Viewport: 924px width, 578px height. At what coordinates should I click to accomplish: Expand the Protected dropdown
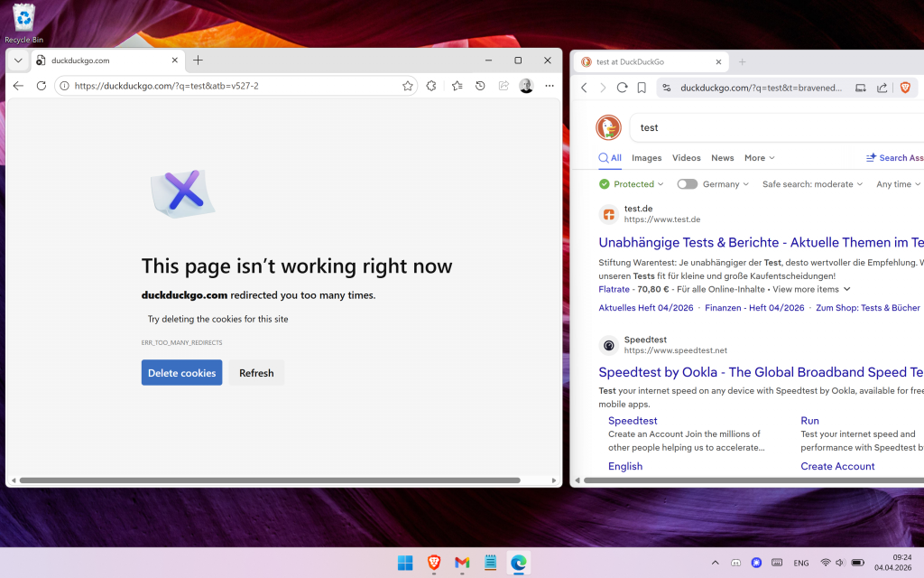coord(632,184)
